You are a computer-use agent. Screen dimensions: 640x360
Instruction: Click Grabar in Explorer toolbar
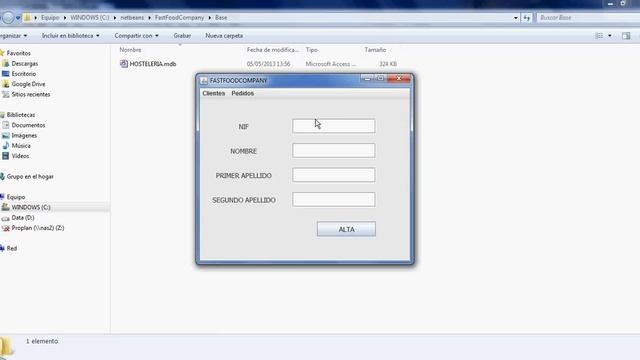coord(182,36)
